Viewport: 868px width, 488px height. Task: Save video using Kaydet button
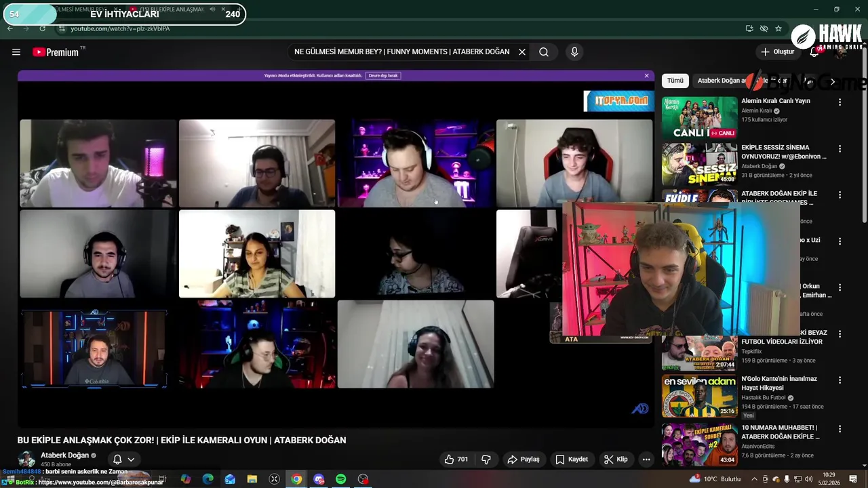[572, 460]
